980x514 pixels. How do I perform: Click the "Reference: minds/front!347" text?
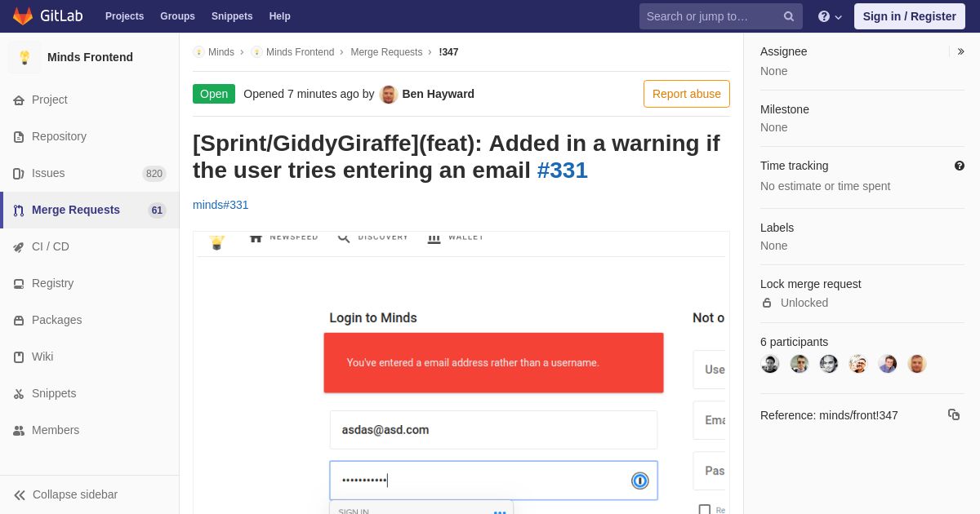click(829, 415)
